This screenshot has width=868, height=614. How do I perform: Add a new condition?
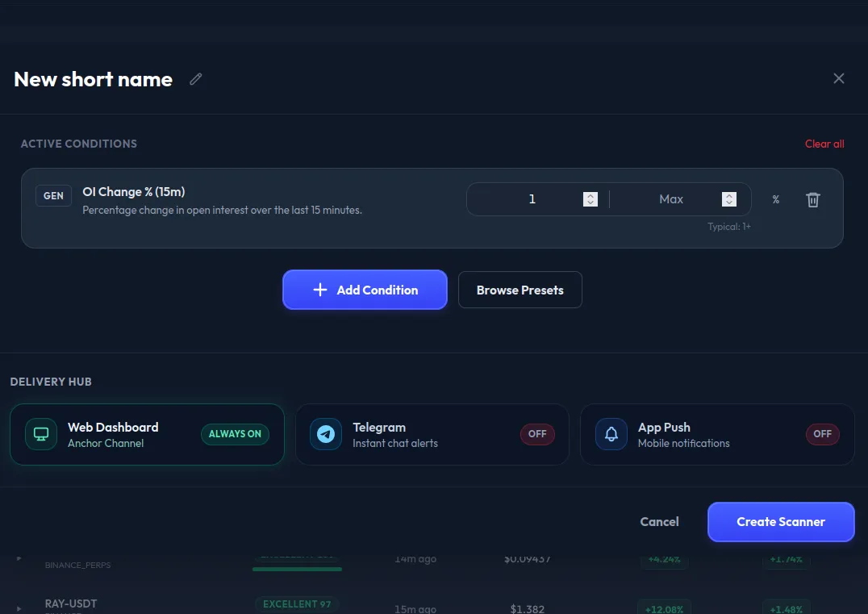(x=365, y=290)
